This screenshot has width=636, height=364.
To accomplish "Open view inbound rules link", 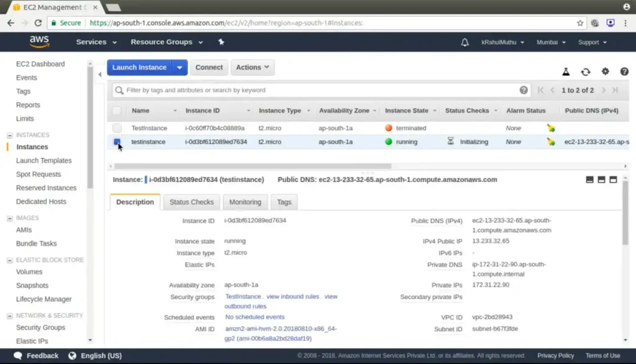I will pyautogui.click(x=293, y=297).
